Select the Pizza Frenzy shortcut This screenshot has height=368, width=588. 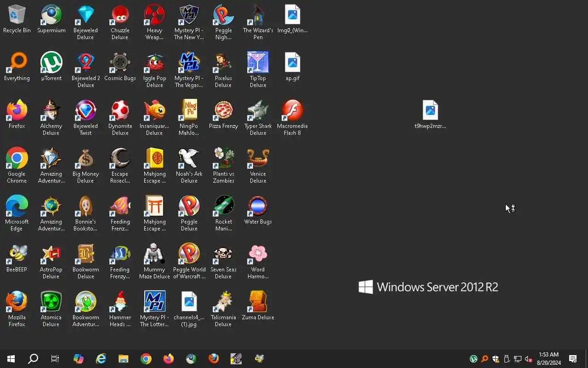[223, 115]
